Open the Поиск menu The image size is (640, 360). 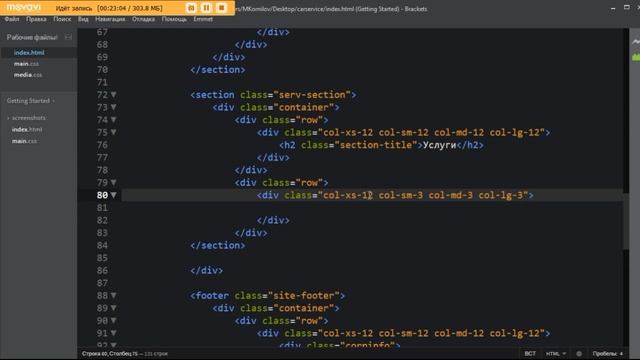62,19
